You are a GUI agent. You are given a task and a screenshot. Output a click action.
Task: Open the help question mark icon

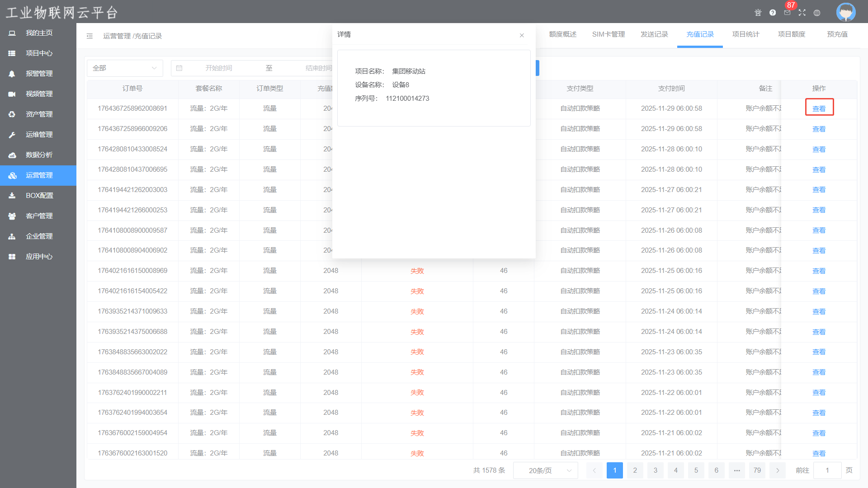tap(773, 13)
